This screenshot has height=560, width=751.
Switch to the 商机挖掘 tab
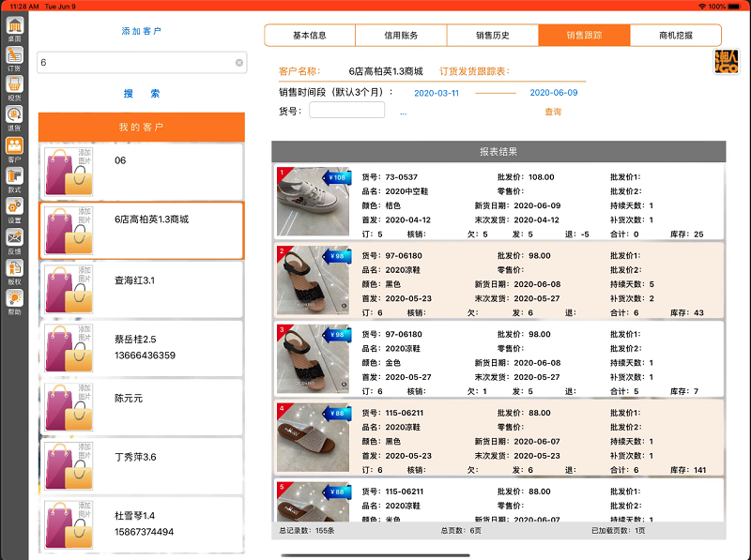point(675,36)
